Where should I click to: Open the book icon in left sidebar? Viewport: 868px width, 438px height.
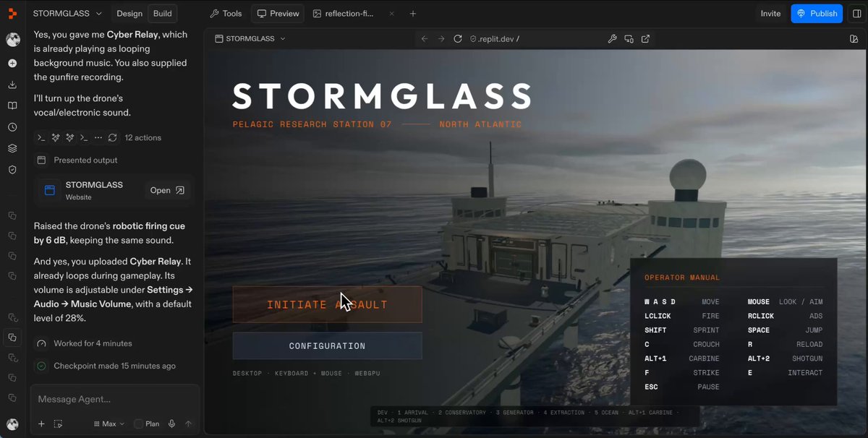tap(12, 106)
